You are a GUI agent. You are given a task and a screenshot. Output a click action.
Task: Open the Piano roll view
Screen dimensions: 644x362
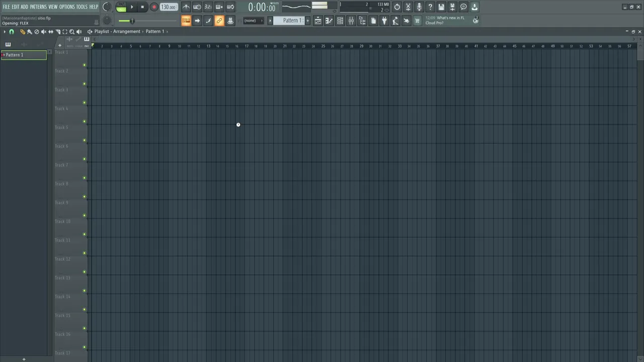(x=329, y=21)
